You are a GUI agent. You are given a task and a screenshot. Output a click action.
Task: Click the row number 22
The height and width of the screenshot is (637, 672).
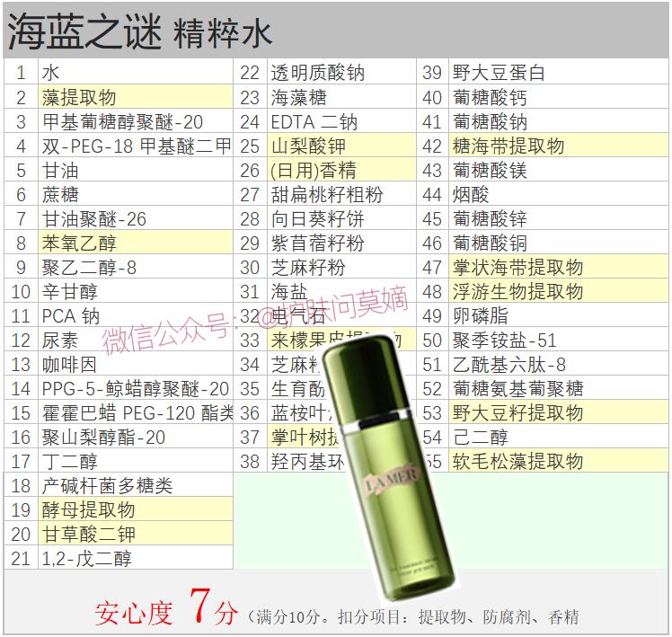tap(250, 72)
